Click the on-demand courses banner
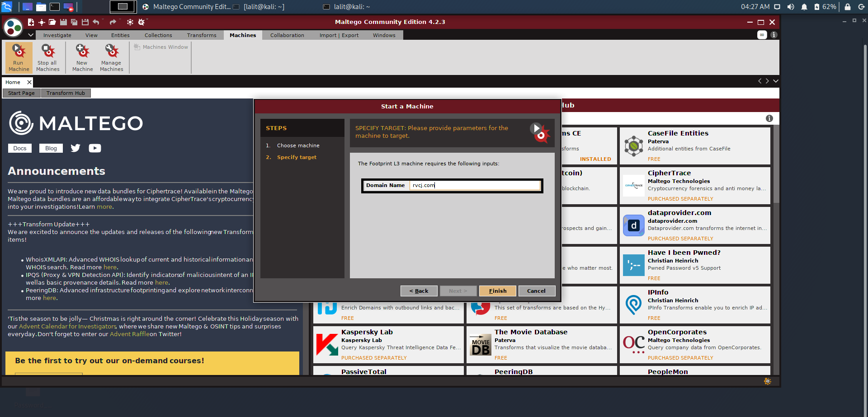 pos(152,363)
